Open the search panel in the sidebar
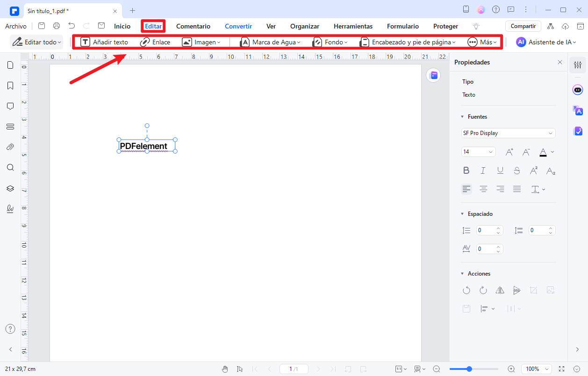The height and width of the screenshot is (376, 588). click(x=10, y=168)
